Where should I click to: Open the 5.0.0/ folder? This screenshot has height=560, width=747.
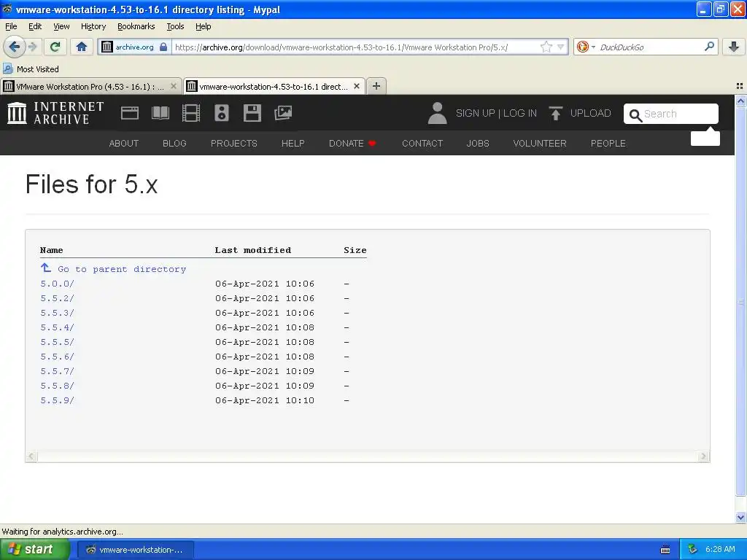(x=57, y=284)
